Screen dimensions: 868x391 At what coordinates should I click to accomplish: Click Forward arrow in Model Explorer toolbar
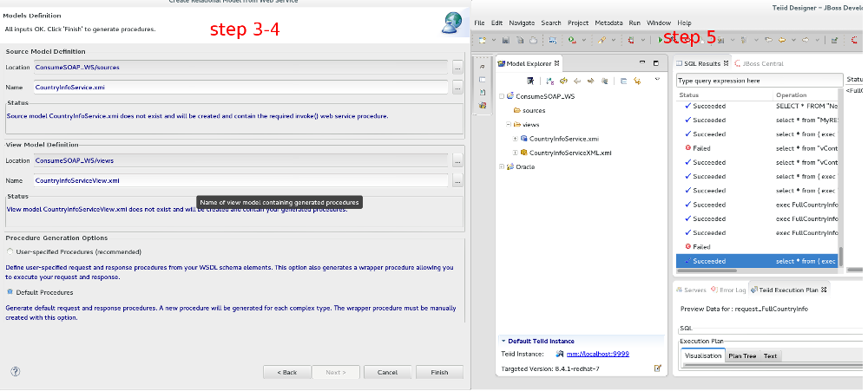[590, 81]
